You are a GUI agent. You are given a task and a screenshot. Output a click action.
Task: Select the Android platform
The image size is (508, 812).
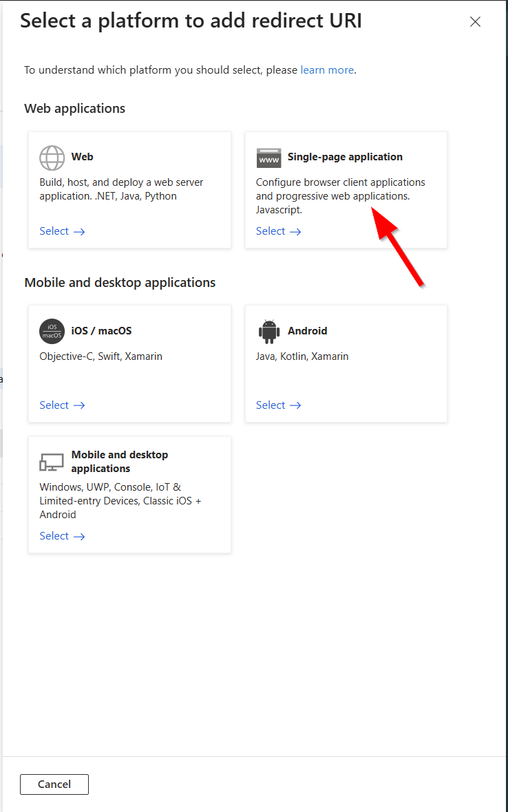(279, 405)
